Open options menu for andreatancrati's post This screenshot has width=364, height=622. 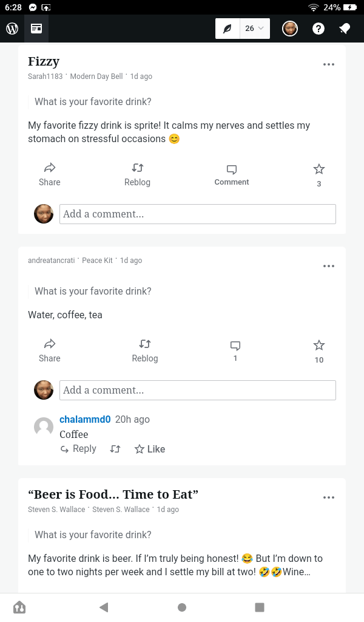point(329,266)
